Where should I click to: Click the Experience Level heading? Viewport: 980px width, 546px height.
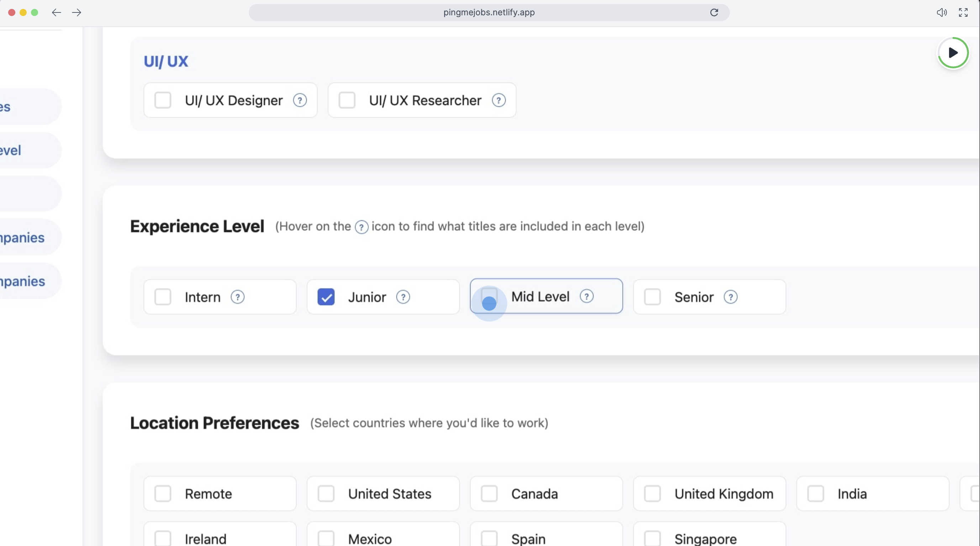tap(197, 226)
